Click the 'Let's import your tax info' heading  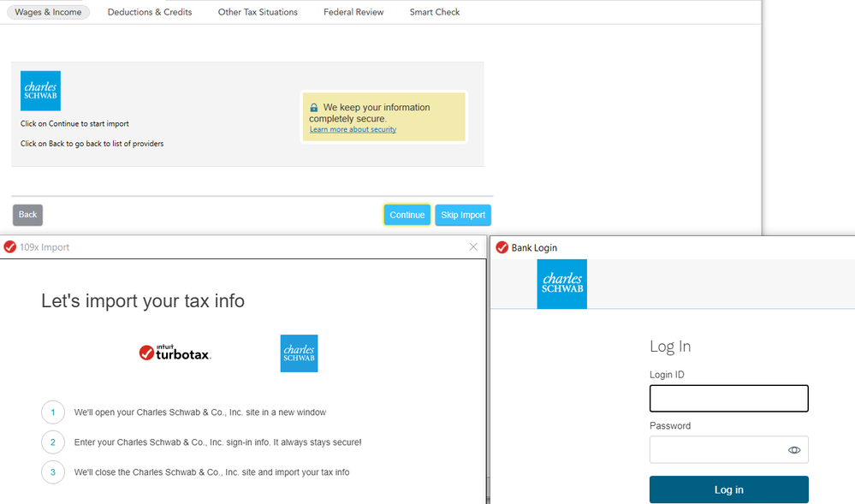tap(143, 301)
